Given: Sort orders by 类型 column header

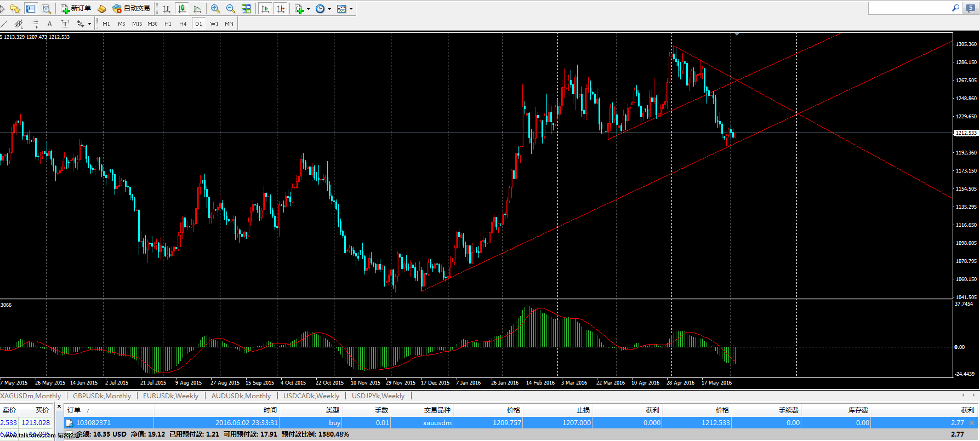Looking at the screenshot, I should (x=311, y=410).
